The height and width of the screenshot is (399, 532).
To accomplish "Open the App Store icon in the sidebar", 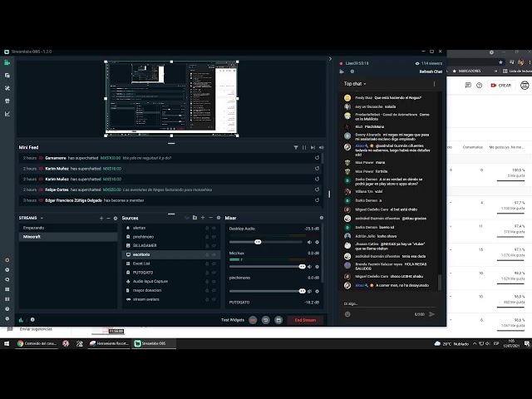I will coord(7,101).
